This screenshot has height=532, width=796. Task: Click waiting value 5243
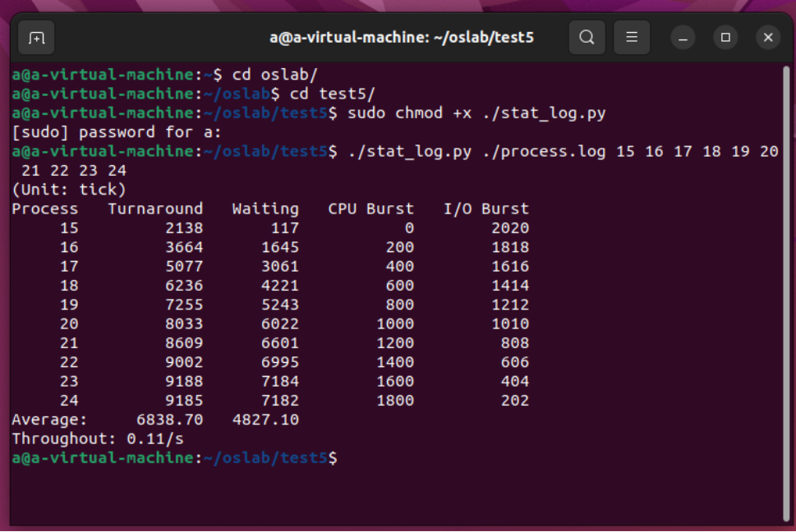280,305
